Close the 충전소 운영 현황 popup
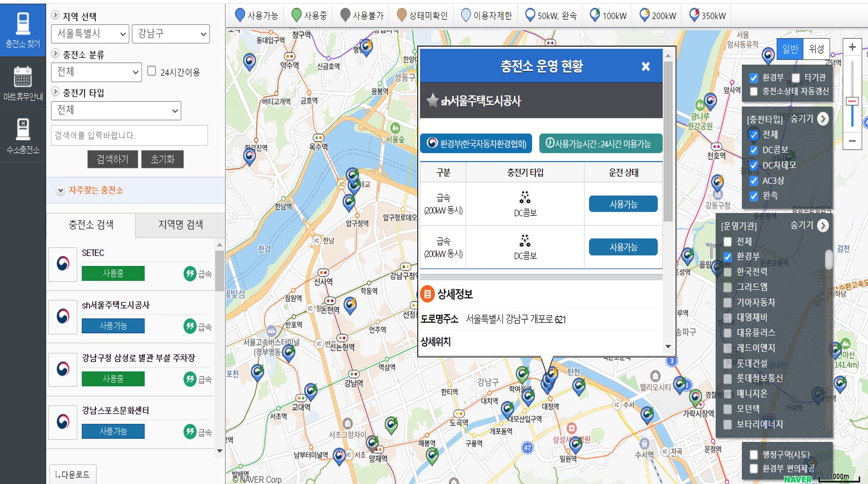868x484 pixels. tap(646, 66)
